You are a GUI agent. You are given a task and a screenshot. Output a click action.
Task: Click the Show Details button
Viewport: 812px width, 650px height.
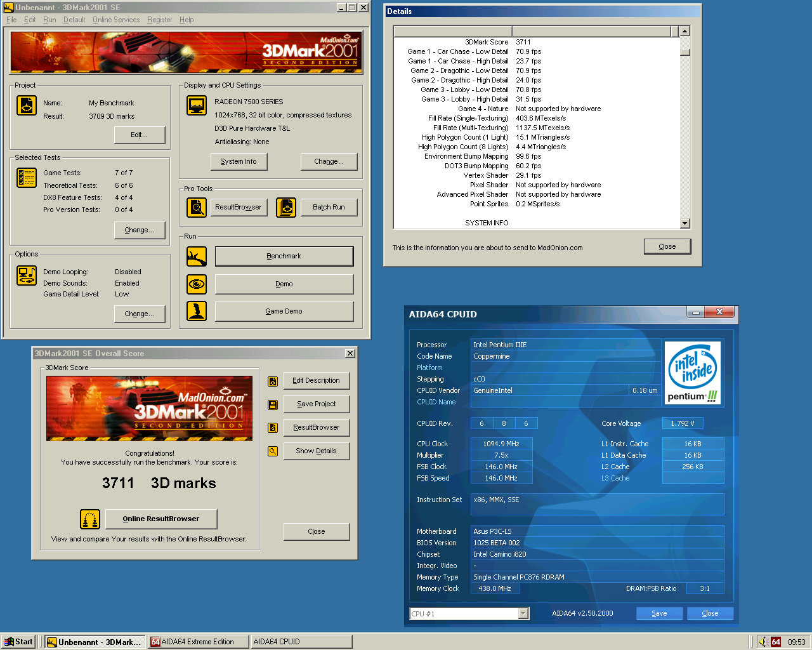pos(317,451)
